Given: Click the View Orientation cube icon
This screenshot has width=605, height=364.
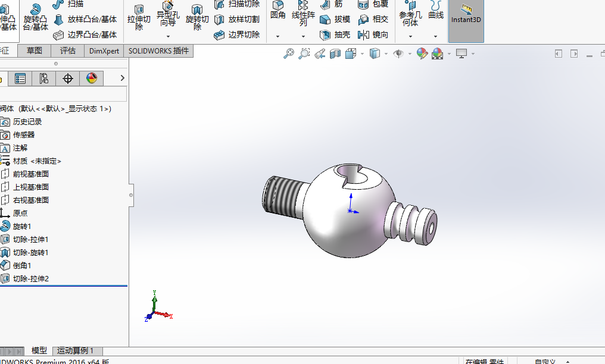Looking at the screenshot, I should [351, 54].
